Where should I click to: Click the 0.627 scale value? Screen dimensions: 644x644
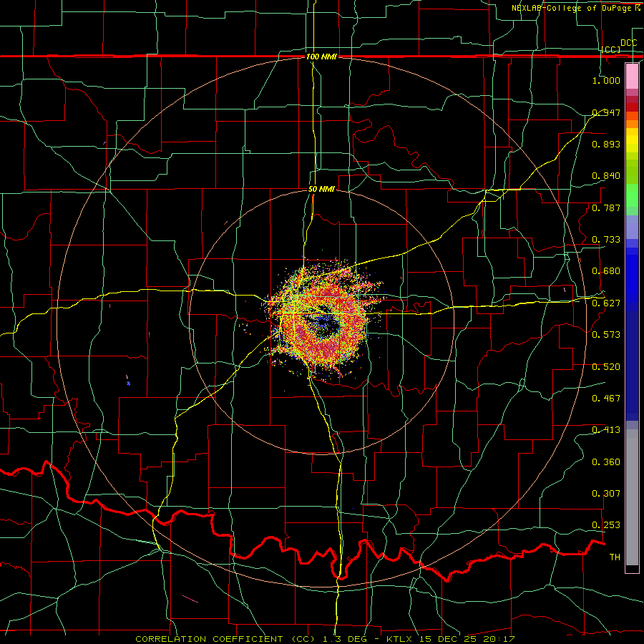coord(606,303)
